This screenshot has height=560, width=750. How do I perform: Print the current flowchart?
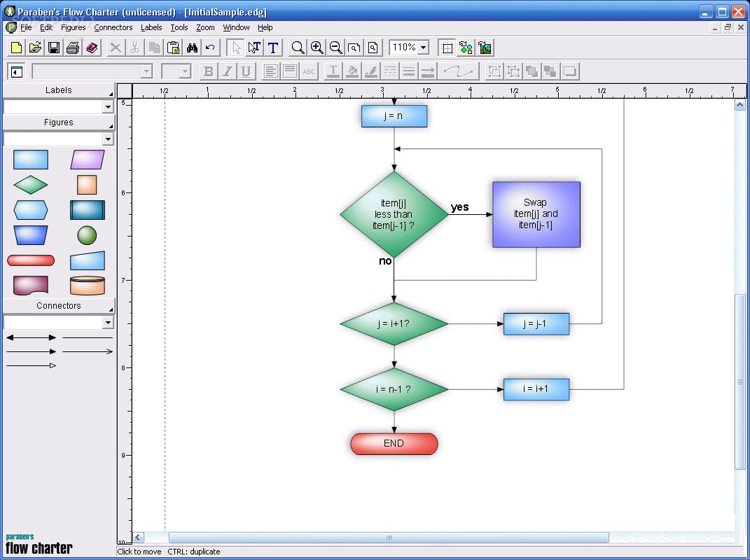tap(73, 48)
